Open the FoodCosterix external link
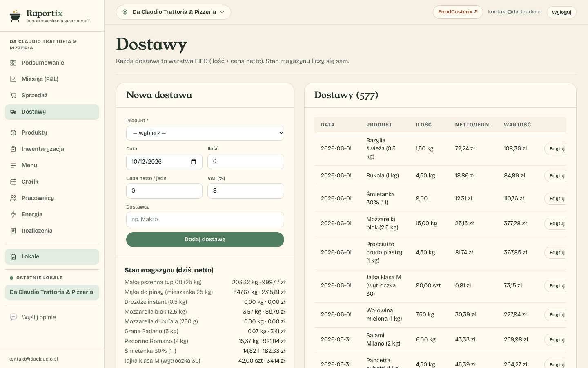 click(x=458, y=12)
